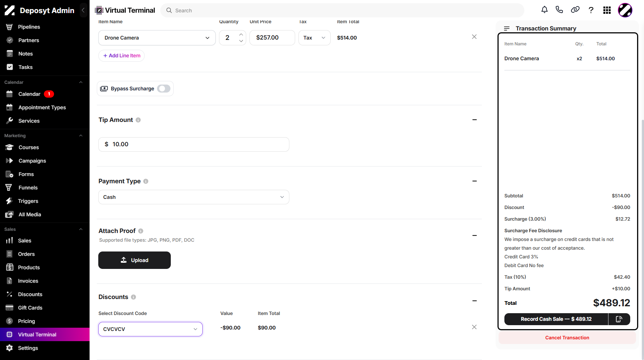Click the tip amount input field
The height and width of the screenshot is (360, 644).
[194, 144]
